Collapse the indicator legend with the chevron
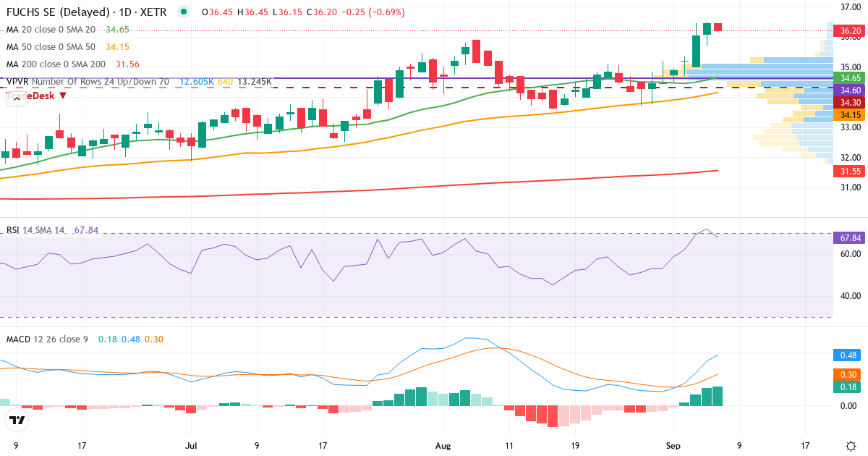This screenshot has width=868, height=456. tap(17, 98)
